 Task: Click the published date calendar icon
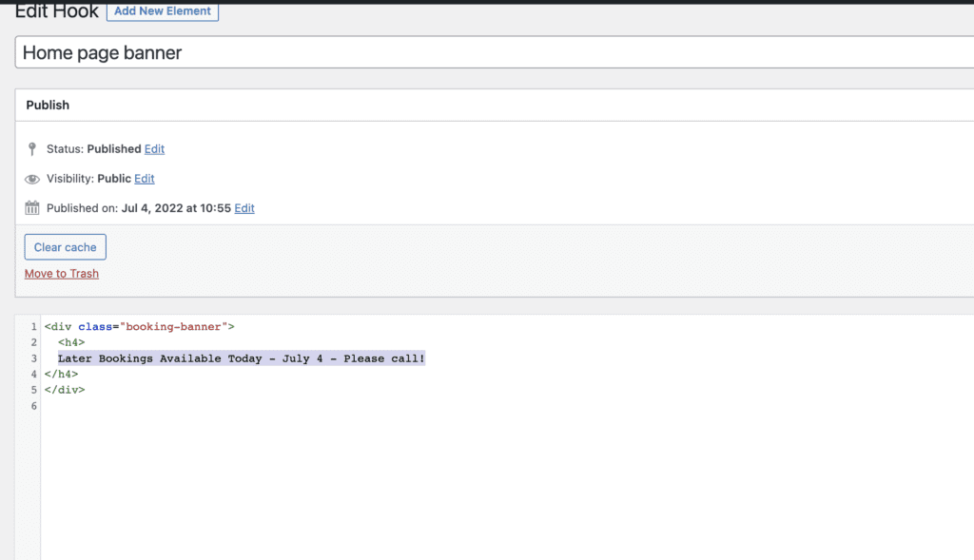(32, 208)
